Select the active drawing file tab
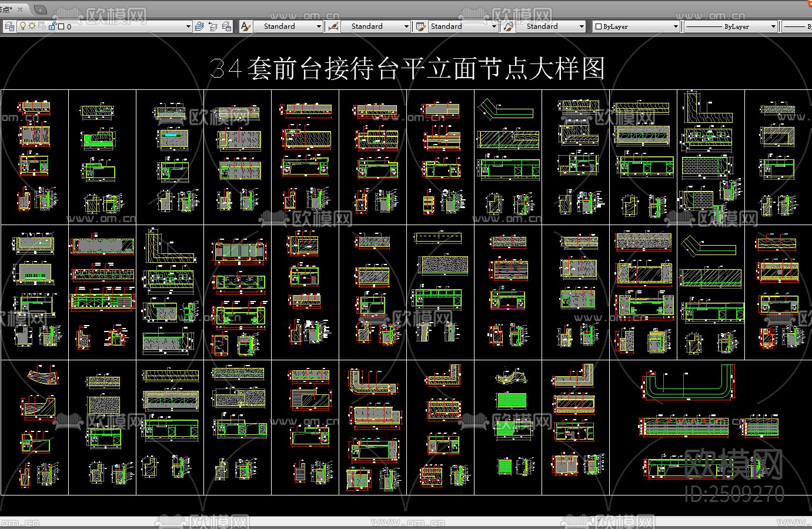This screenshot has width=812, height=529. click(x=15, y=9)
